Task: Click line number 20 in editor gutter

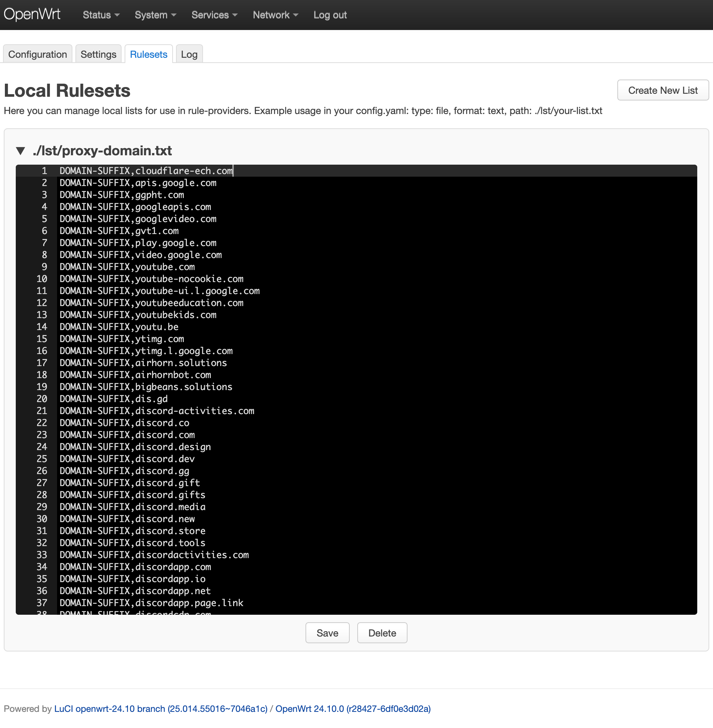Action: 42,399
